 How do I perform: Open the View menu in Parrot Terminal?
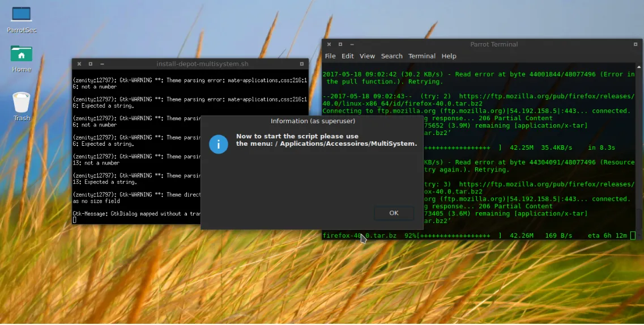[367, 56]
